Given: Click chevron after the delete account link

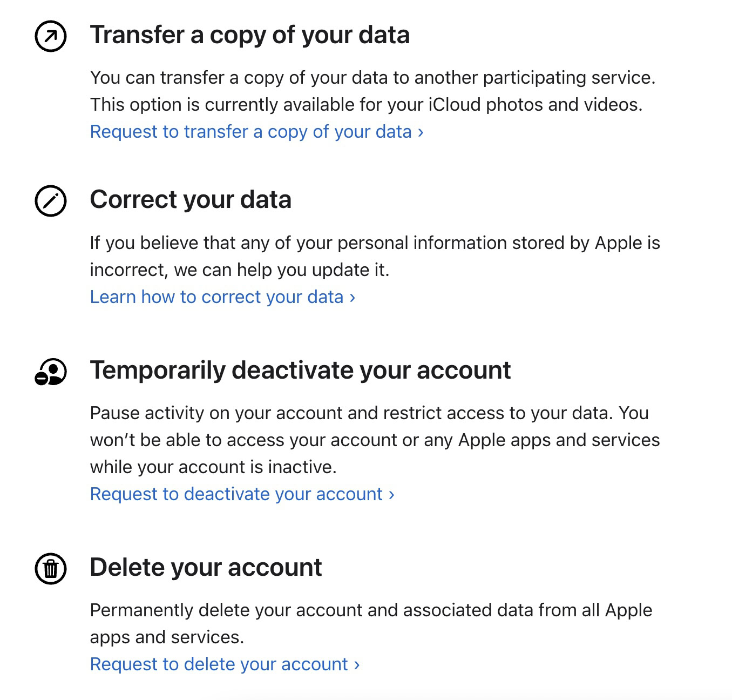Looking at the screenshot, I should (x=357, y=665).
